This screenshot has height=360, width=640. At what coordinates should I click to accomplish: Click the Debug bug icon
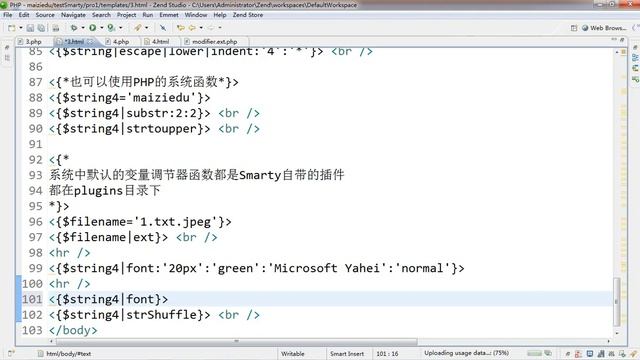pyautogui.click(x=74, y=28)
